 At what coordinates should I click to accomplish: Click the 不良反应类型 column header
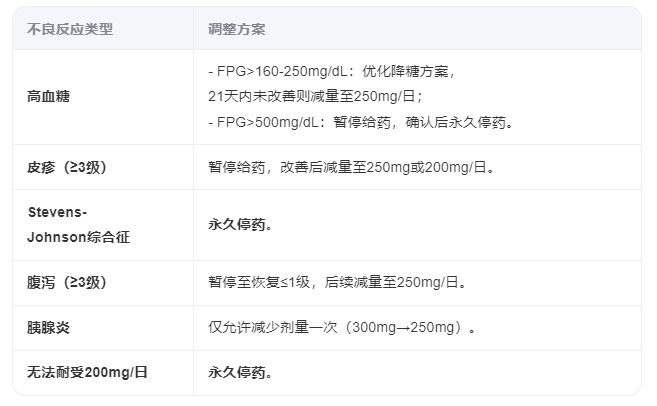pyautogui.click(x=70, y=29)
